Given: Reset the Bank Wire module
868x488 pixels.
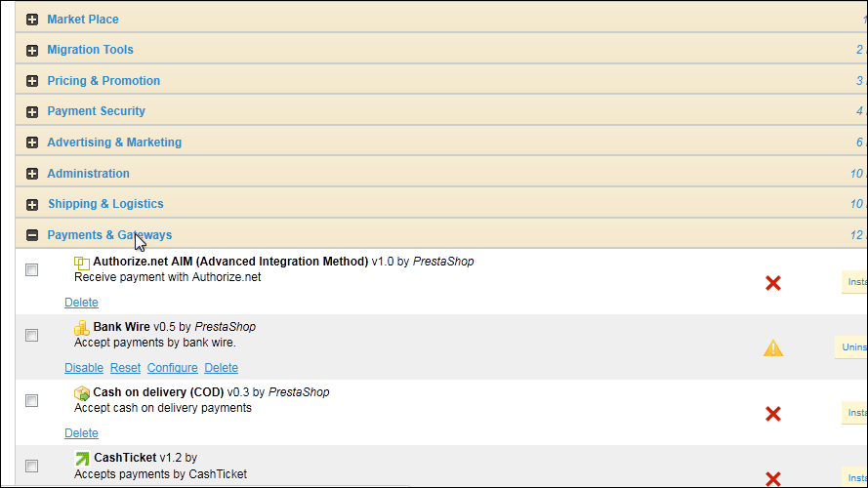Looking at the screenshot, I should 125,368.
